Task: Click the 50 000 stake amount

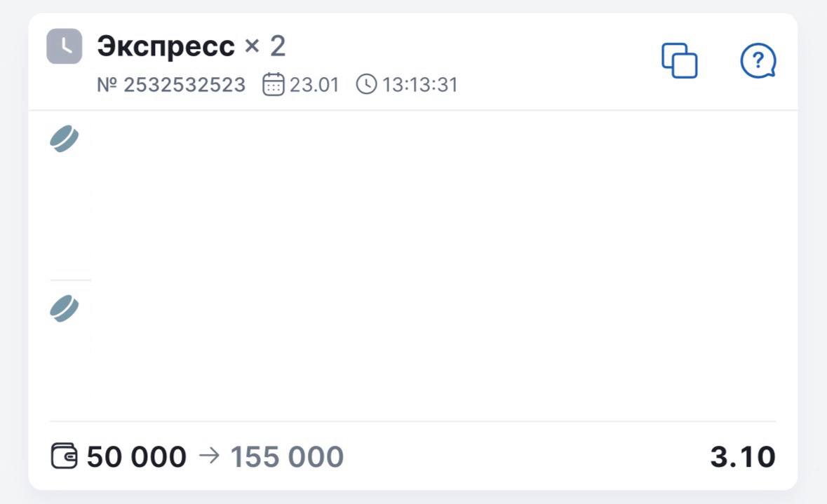Action: click(137, 457)
